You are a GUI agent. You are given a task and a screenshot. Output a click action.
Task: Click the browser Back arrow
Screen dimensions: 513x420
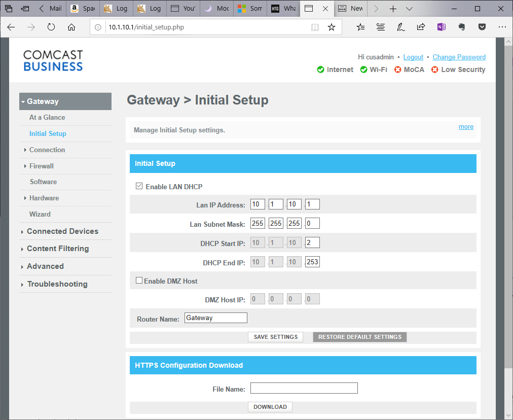click(x=11, y=27)
